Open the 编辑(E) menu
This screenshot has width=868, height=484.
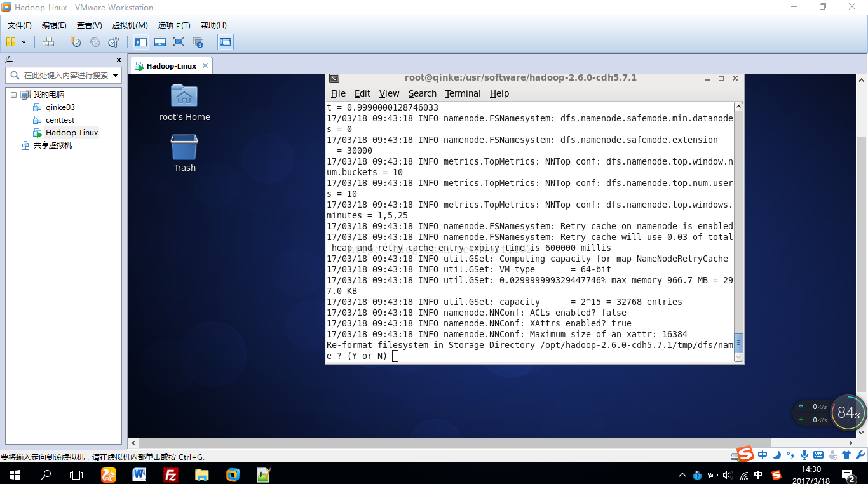pos(54,25)
